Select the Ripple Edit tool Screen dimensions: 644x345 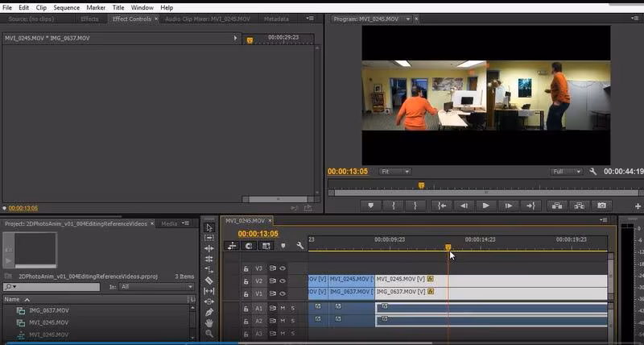point(209,248)
